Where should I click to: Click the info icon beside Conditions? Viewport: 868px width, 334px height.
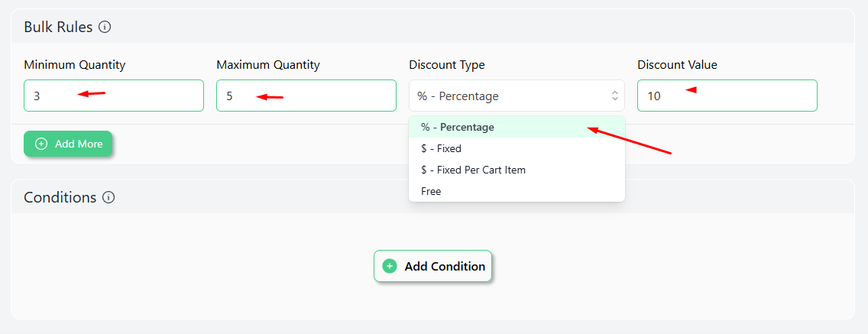109,197
